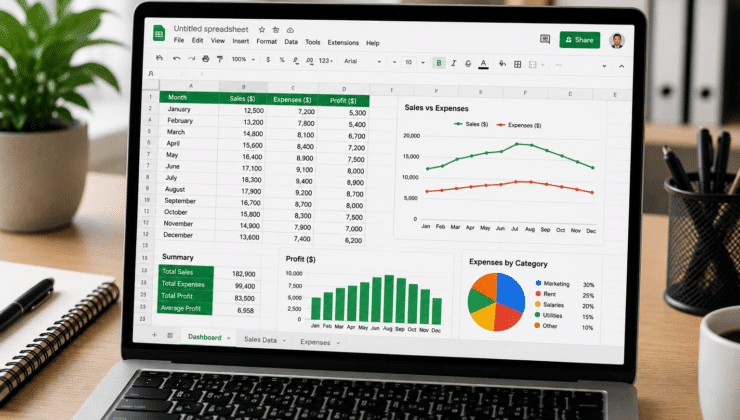Print the spreadsheet
The width and height of the screenshot is (740, 420).
pos(205,59)
